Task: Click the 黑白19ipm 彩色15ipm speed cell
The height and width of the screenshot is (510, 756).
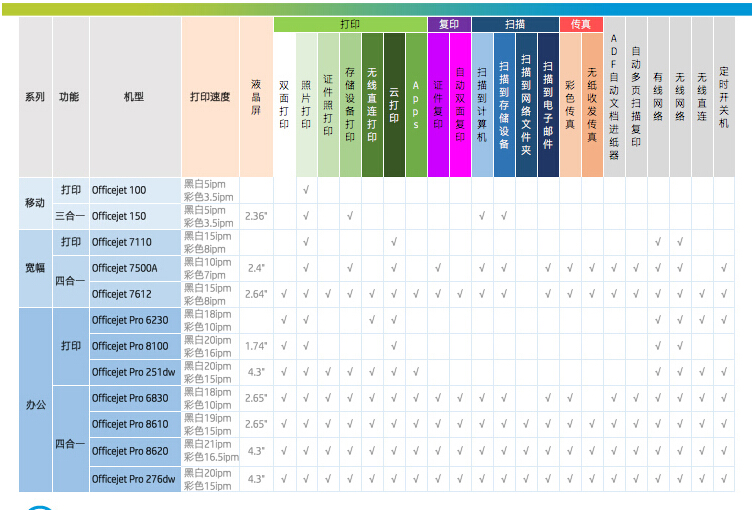Action: click(208, 425)
